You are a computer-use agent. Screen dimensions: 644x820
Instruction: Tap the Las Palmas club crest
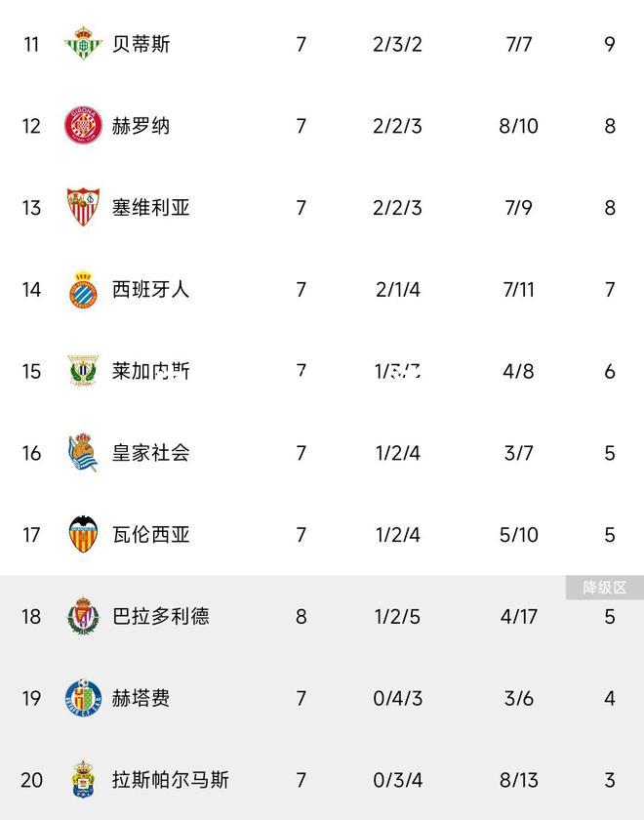[83, 780]
